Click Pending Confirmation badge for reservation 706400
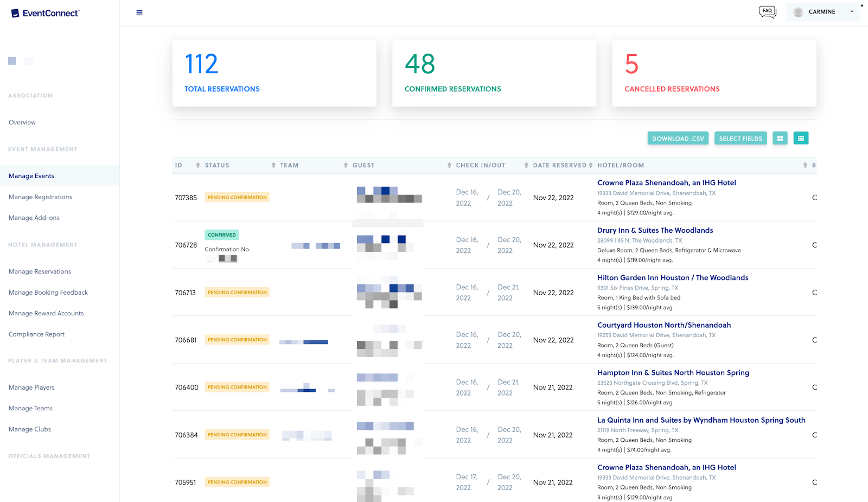868x502 pixels. point(237,387)
